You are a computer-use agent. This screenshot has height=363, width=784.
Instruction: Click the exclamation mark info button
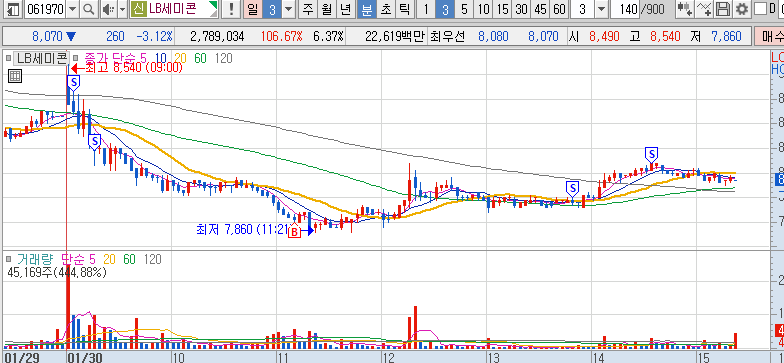tap(230, 9)
